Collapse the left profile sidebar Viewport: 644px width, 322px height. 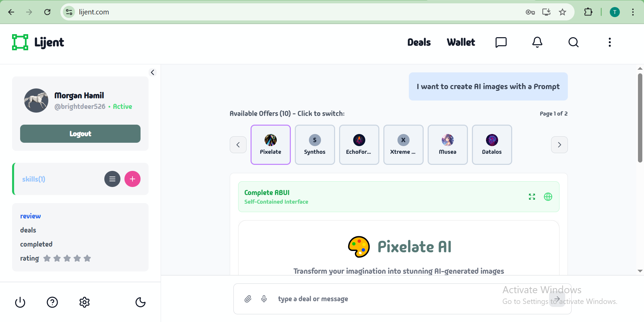click(x=153, y=72)
